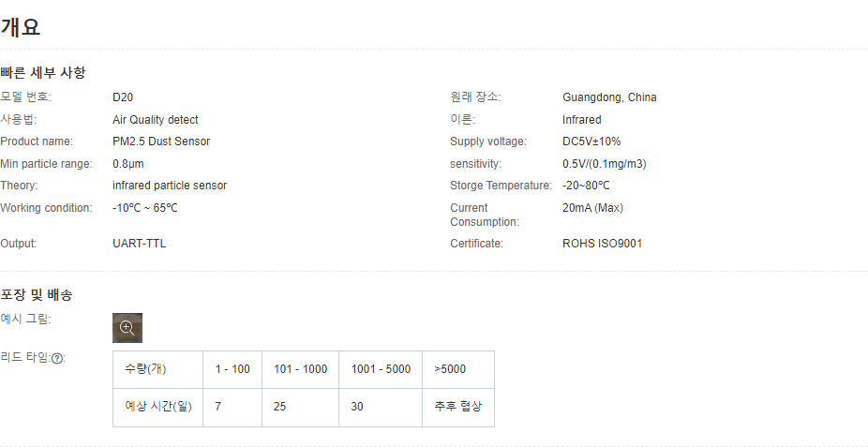Click the Guangdong, China origin value
868x447 pixels.
609,97
